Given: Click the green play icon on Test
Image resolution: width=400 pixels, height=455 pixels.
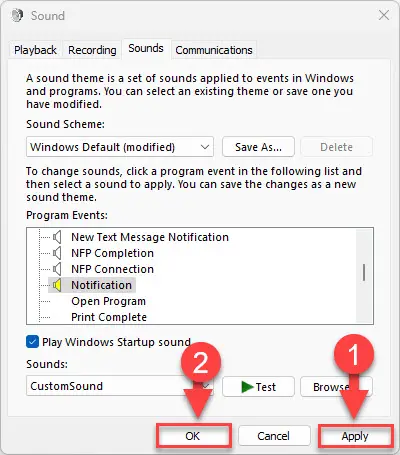Looking at the screenshot, I should [247, 387].
